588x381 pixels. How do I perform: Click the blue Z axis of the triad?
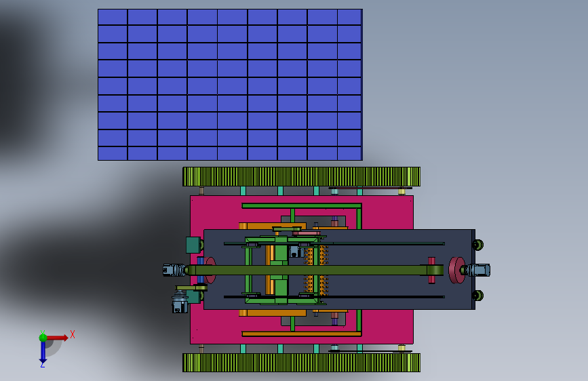click(43, 353)
